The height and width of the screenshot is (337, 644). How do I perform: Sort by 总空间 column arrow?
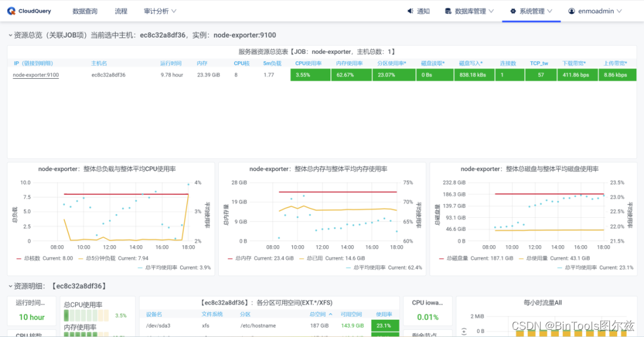(330, 314)
